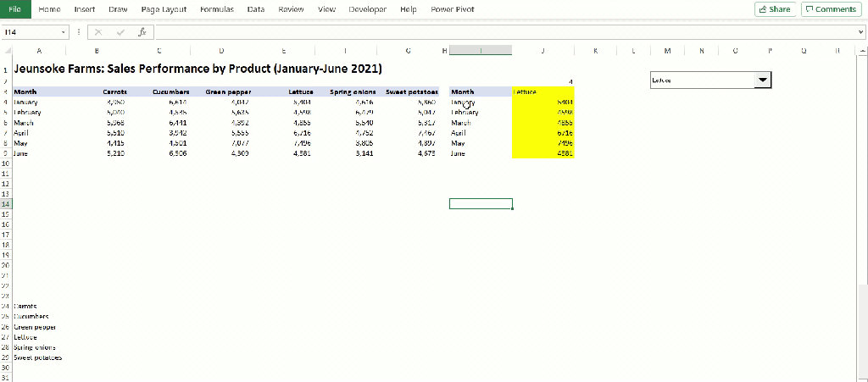Open the Comments button

831,8
